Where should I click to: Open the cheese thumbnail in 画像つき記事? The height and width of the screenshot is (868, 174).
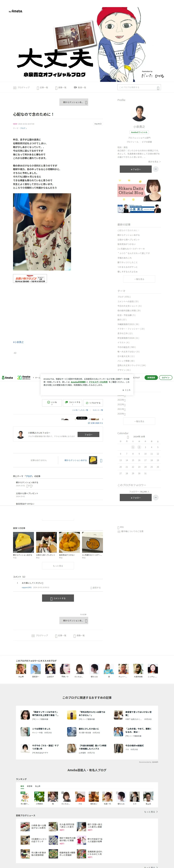coord(23,542)
